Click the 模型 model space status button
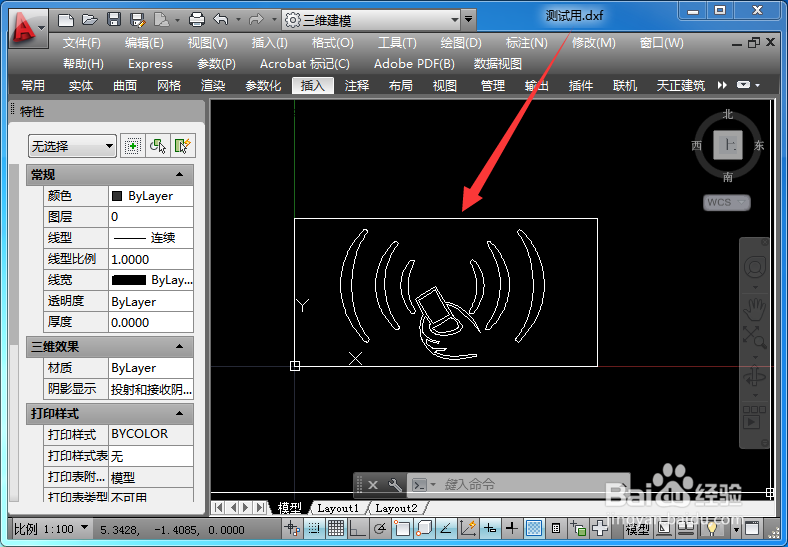 637,528
